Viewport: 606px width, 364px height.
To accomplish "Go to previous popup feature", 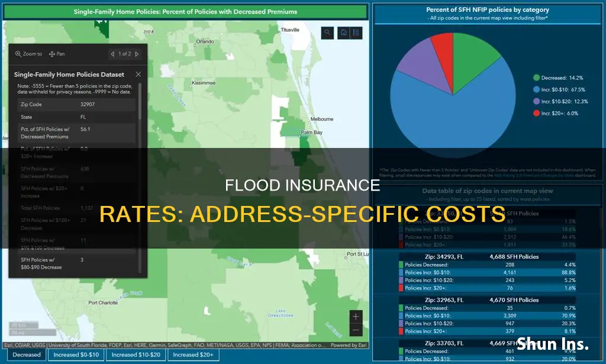I will 112,54.
